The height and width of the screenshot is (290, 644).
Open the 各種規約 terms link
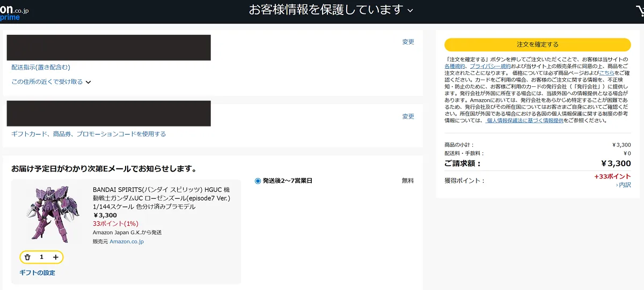pyautogui.click(x=454, y=66)
